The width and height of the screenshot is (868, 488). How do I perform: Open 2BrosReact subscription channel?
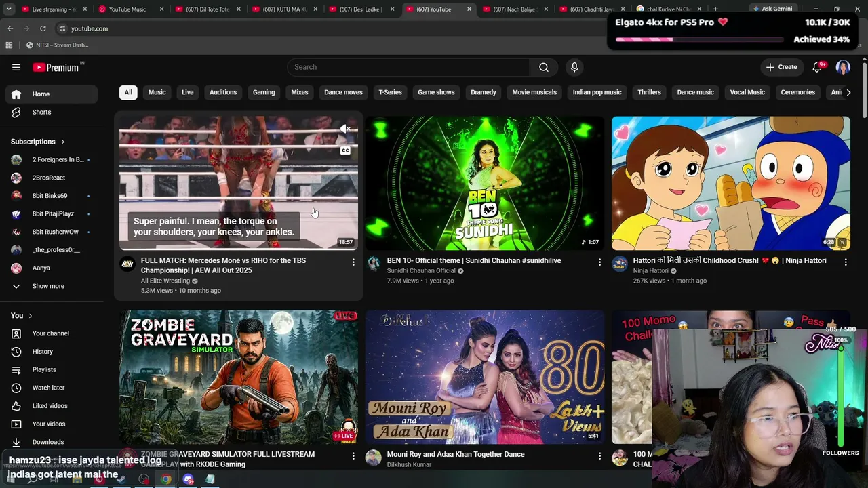coord(52,178)
